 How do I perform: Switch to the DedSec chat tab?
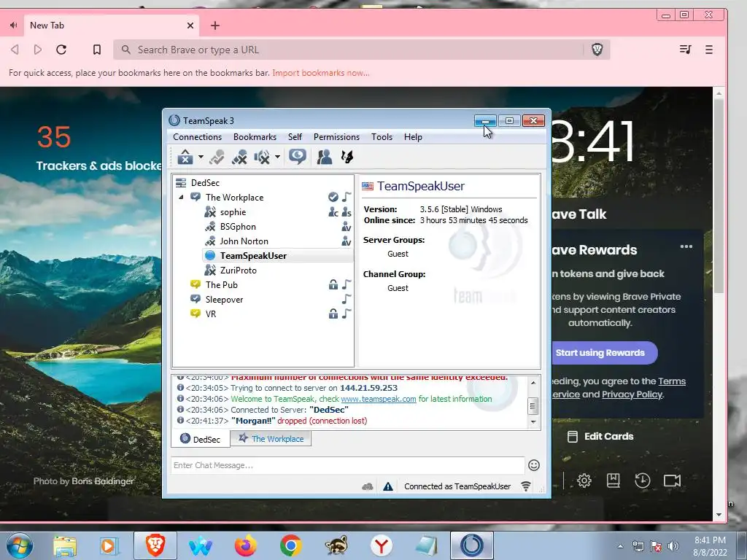(201, 439)
